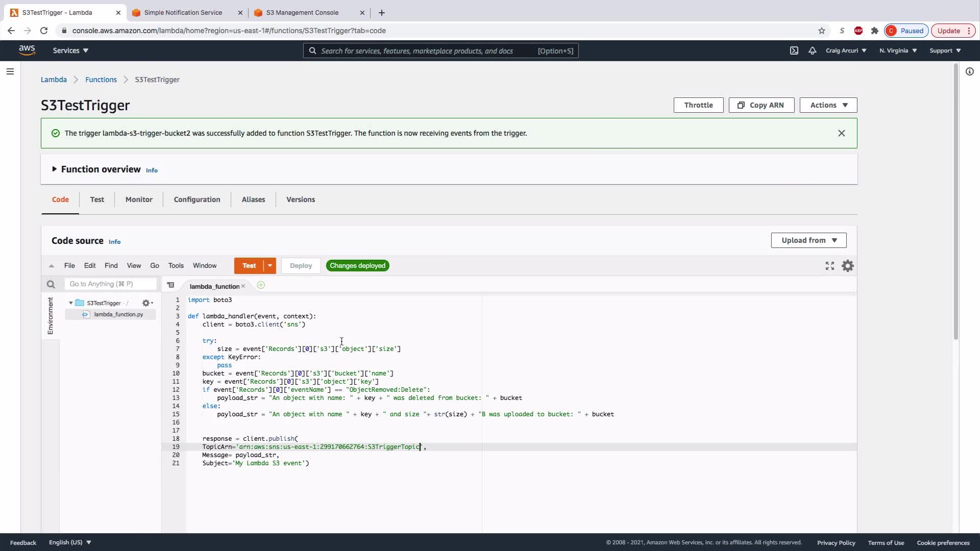The image size is (980, 551).
Task: Click the info circle panel icon
Action: pyautogui.click(x=969, y=71)
